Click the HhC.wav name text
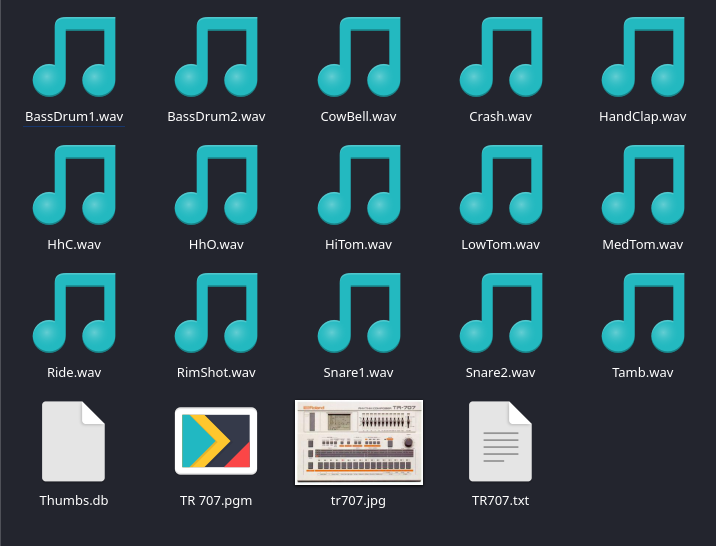 pyautogui.click(x=74, y=245)
